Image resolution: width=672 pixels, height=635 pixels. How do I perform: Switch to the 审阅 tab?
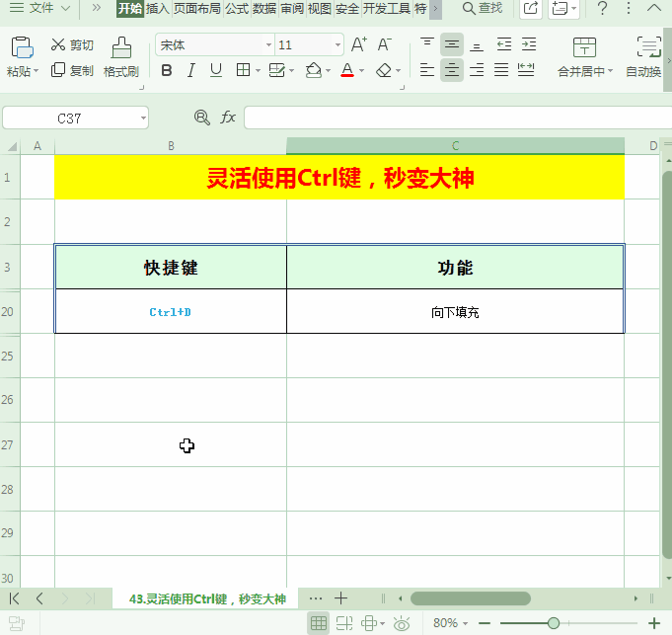coord(292,8)
